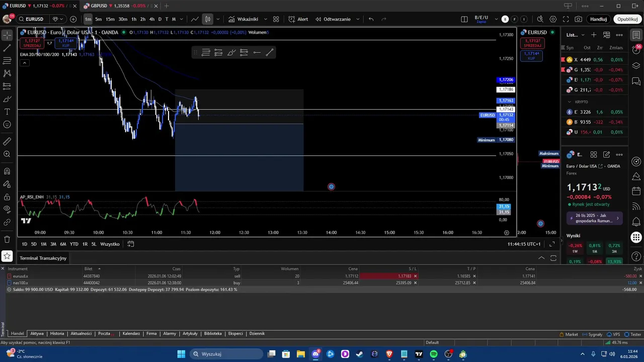Open the candle chart type button

point(207,19)
